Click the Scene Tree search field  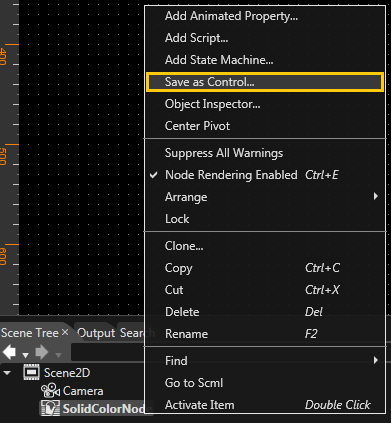pos(107,352)
